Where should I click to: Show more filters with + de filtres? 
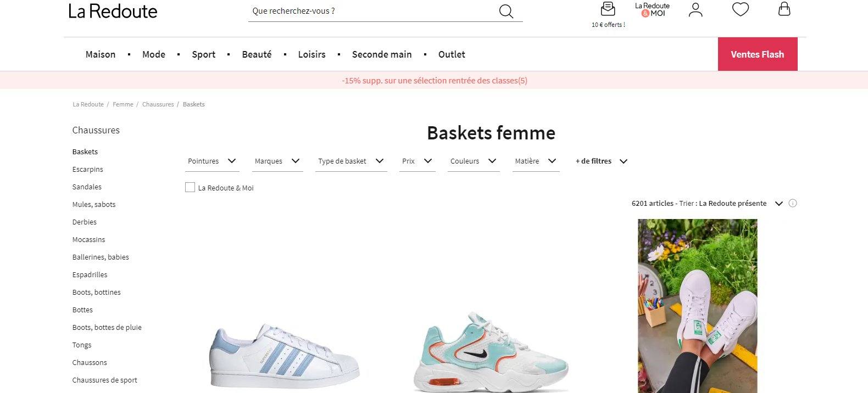601,161
